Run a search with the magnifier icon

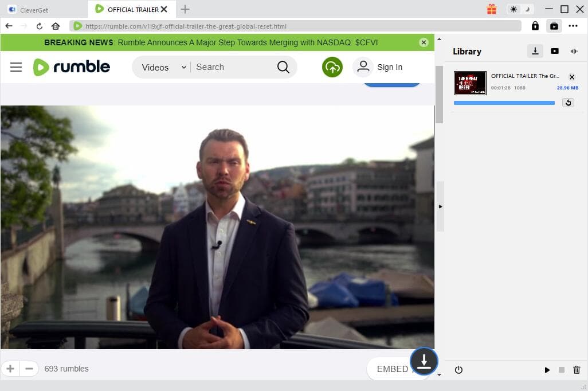pyautogui.click(x=283, y=67)
